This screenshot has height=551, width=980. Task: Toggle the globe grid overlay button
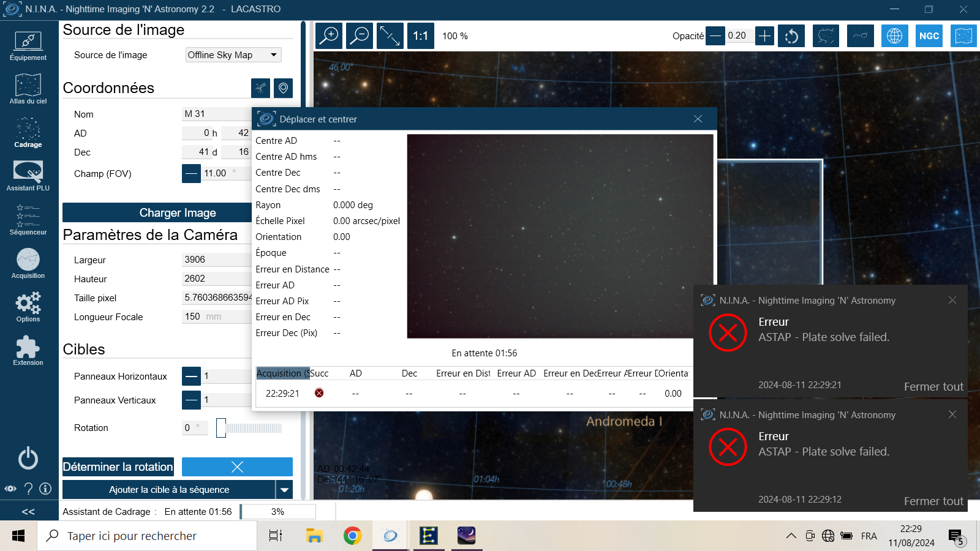pos(895,36)
